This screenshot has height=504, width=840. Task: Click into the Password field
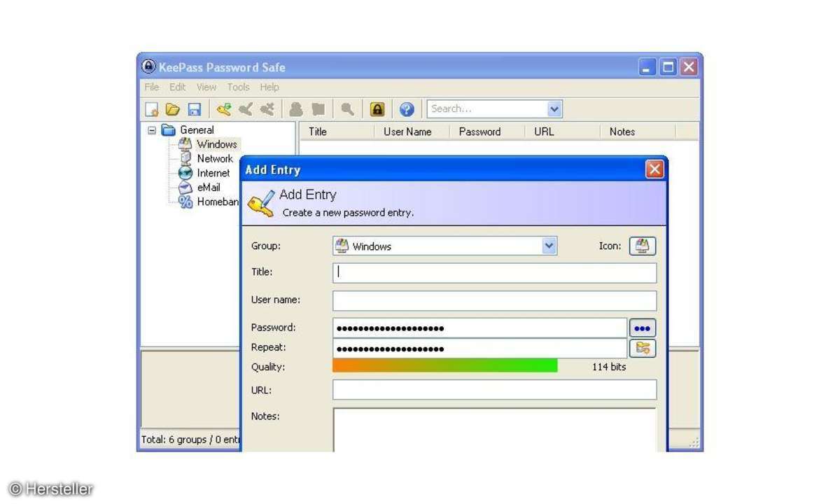coord(479,328)
